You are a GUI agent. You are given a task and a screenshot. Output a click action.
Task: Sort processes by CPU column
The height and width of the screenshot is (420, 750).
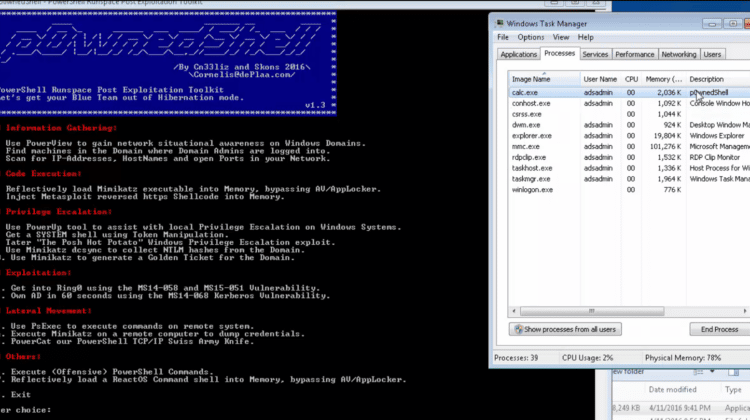631,79
